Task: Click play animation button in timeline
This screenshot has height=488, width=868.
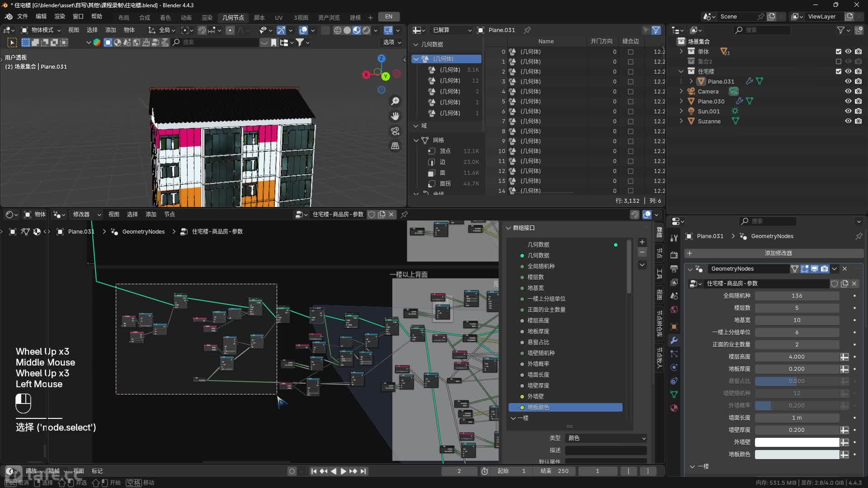Action: point(343,471)
